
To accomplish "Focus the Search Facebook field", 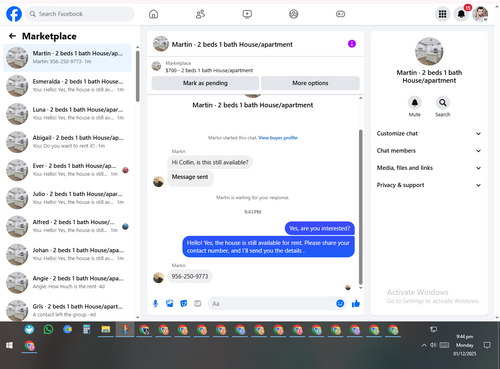I will click(80, 14).
